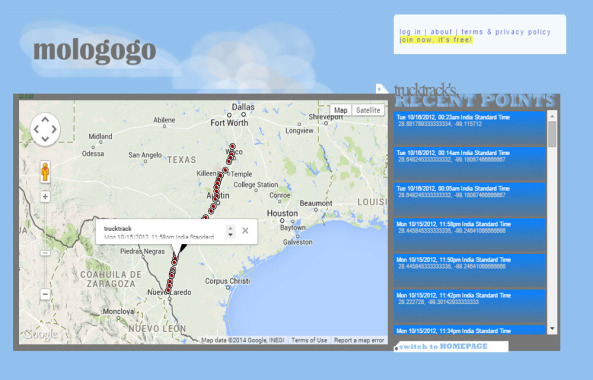Click trucktrack title in info window
The width and height of the screenshot is (593, 380).
118,228
